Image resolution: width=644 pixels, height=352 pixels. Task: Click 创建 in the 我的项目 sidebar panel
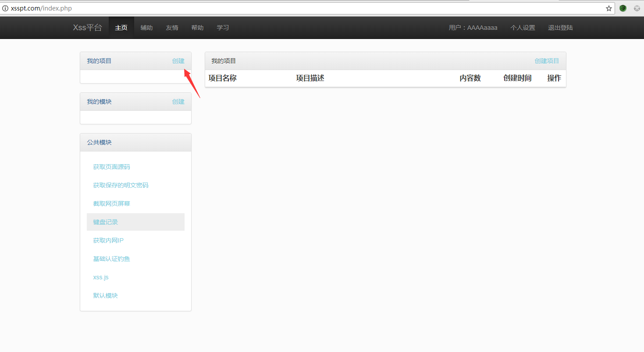tap(178, 61)
